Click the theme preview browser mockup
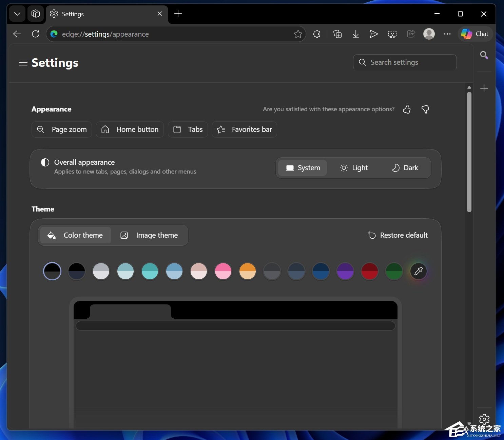Image resolution: width=504 pixels, height=440 pixels. (236, 363)
